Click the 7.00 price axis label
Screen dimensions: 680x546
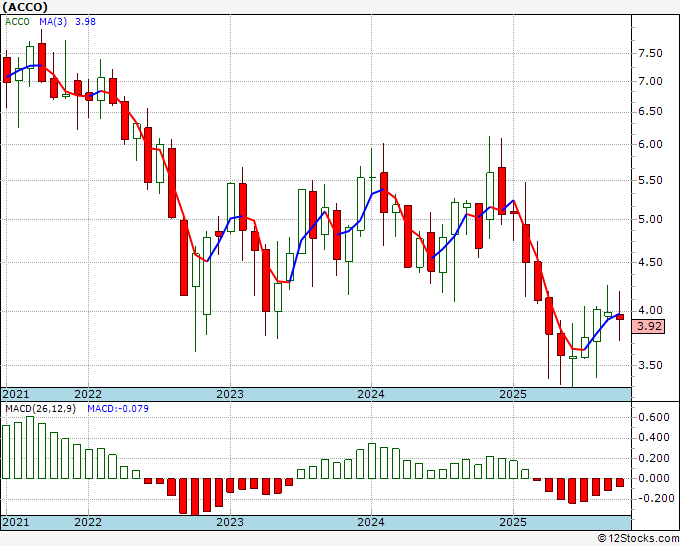[650, 81]
